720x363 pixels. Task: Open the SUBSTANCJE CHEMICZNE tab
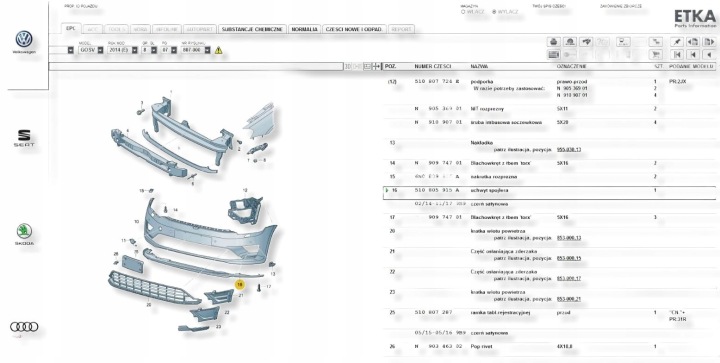click(x=253, y=29)
